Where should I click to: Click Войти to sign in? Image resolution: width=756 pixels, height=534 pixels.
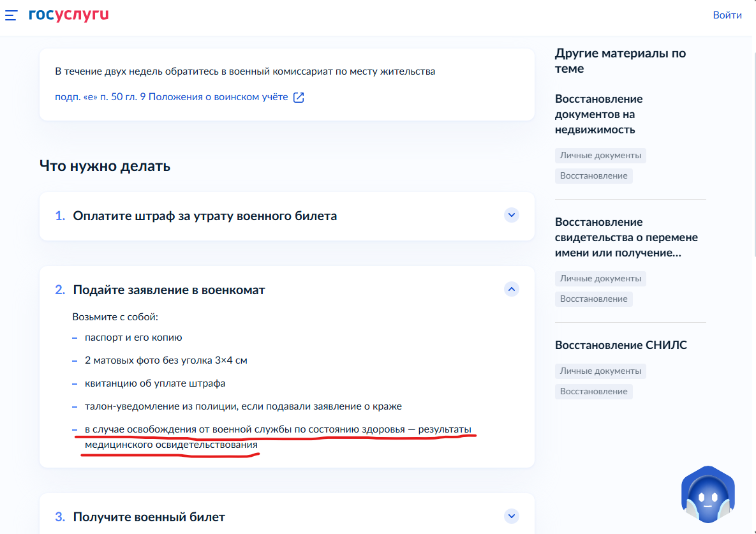click(x=727, y=15)
